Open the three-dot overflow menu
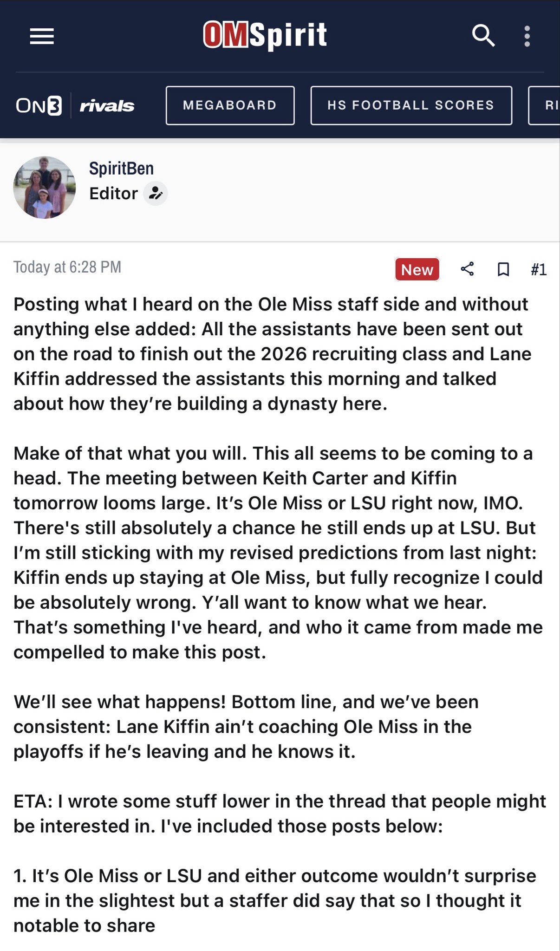This screenshot has height=951, width=560. [x=527, y=36]
